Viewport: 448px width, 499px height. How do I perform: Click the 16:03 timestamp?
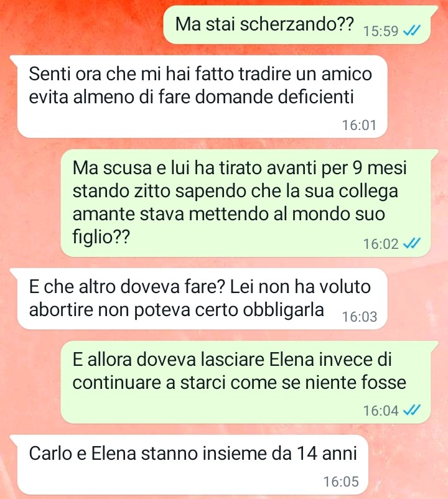pyautogui.click(x=360, y=317)
